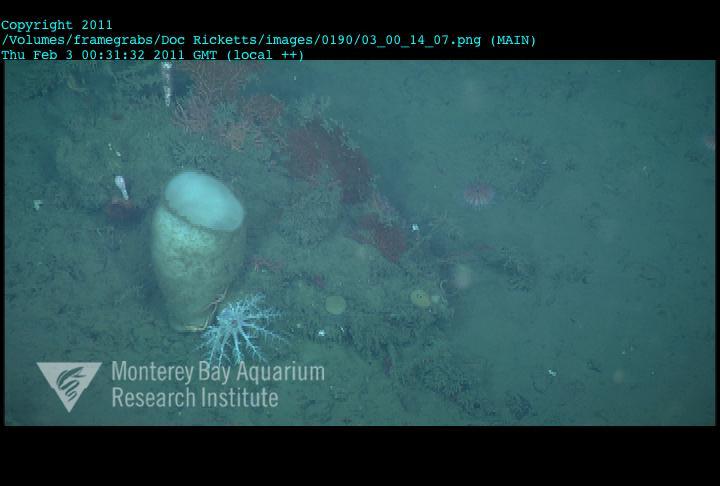
Task: Click the MBARI triangular logo watermark
Action: click(68, 383)
